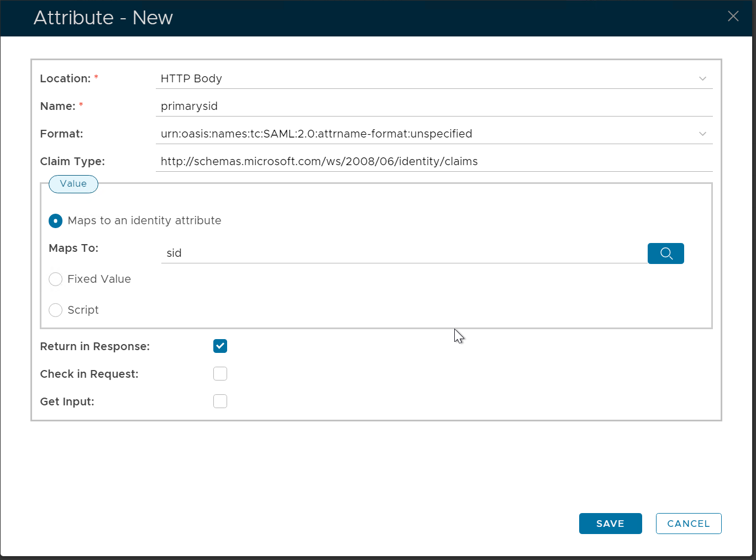756x560 pixels.
Task: Enable the Check in Request checkbox
Action: pos(220,374)
